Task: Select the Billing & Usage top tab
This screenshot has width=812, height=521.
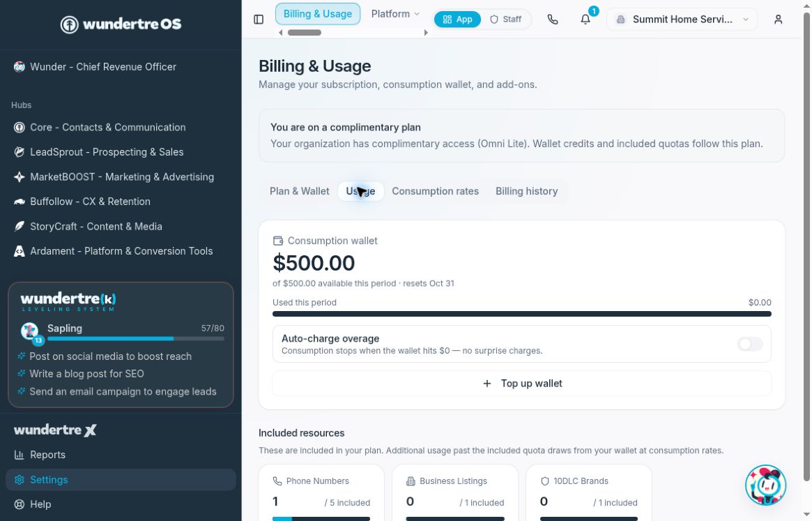Action: 317,14
